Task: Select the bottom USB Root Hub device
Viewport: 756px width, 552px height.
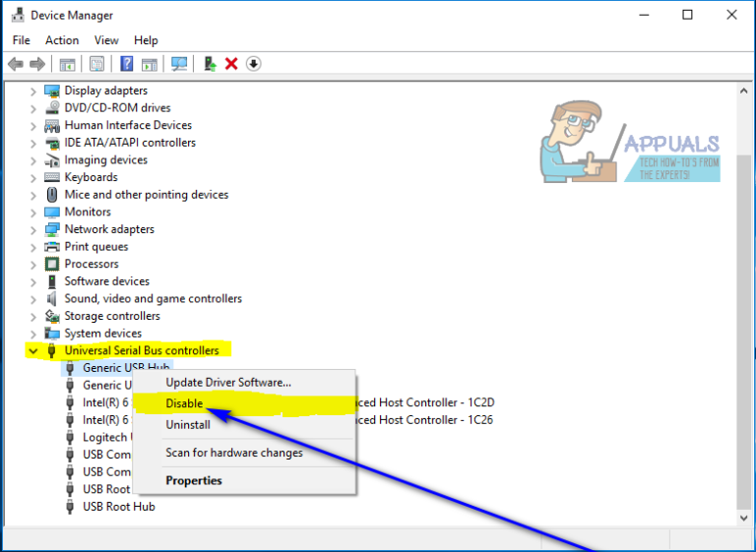Action: pos(118,507)
